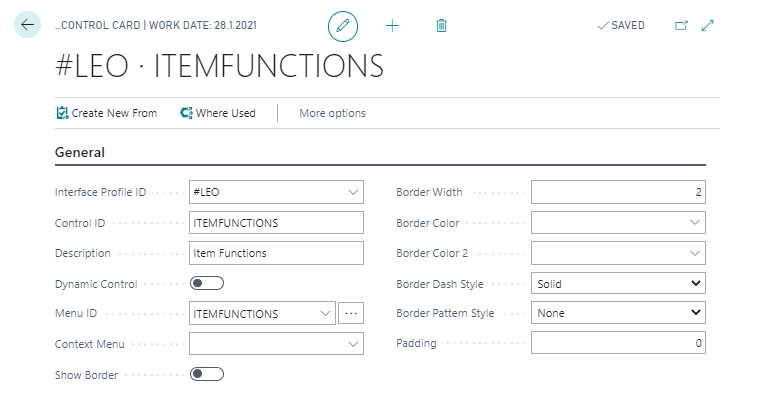Toggle the Dynamic Control switch
Screen dimensions: 775x408
(207, 284)
